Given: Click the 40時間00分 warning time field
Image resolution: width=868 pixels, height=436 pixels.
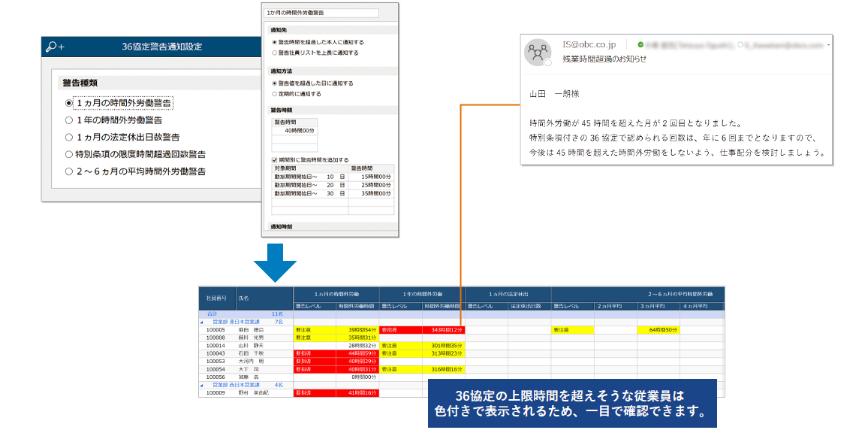Looking at the screenshot, I should (294, 130).
